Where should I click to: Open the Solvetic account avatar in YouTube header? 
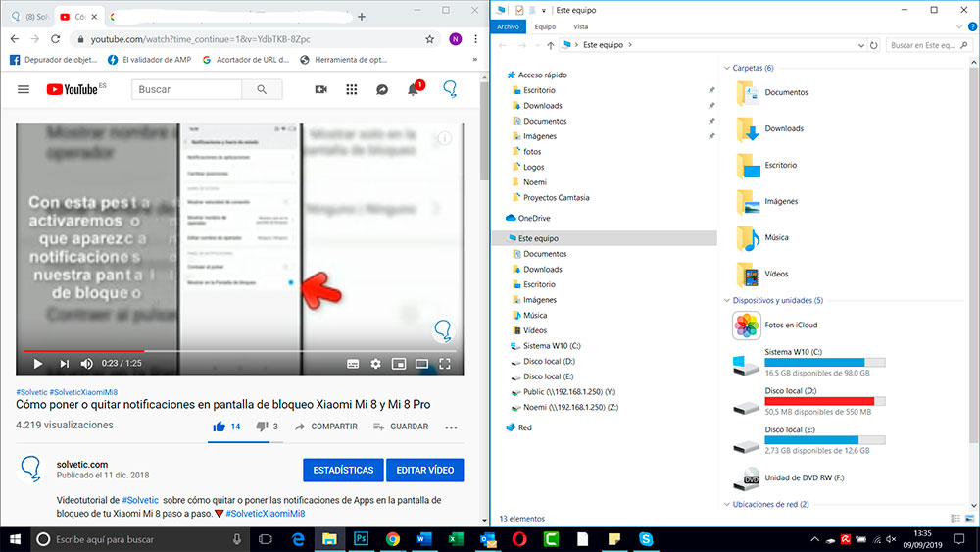pos(450,89)
